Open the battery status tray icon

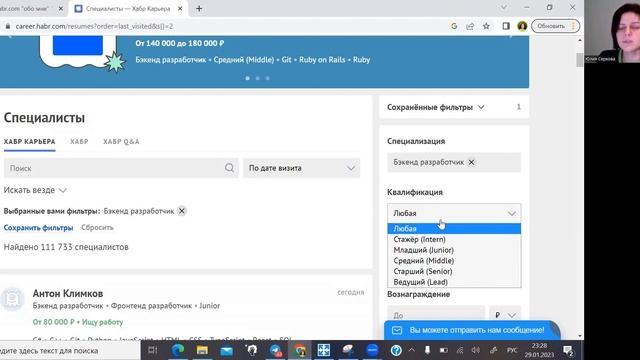444,350
